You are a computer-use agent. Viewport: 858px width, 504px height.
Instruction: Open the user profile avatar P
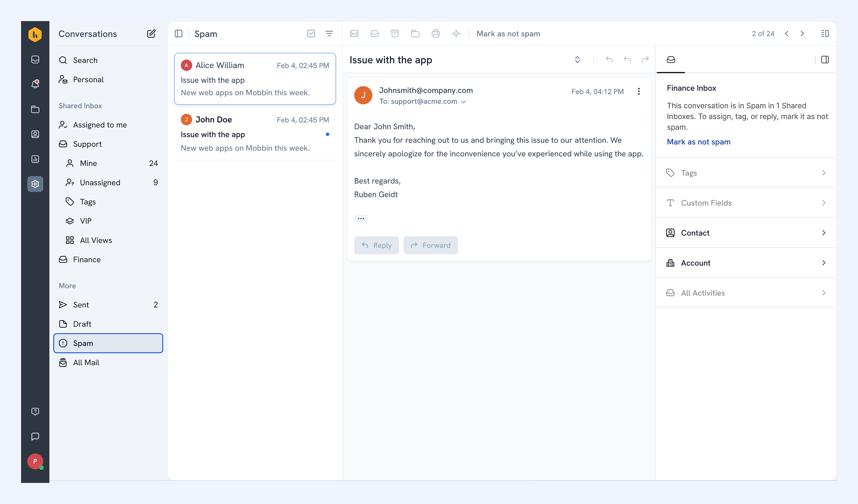35,462
